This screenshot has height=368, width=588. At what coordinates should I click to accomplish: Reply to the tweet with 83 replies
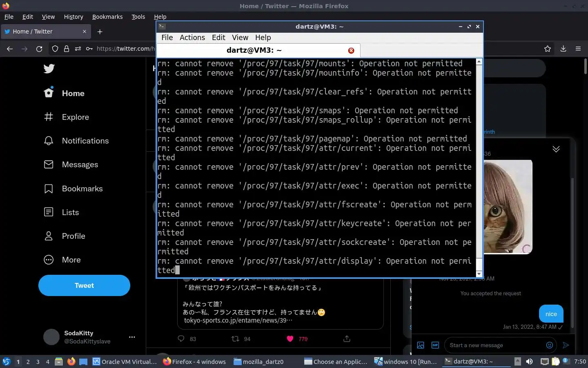[x=181, y=339]
